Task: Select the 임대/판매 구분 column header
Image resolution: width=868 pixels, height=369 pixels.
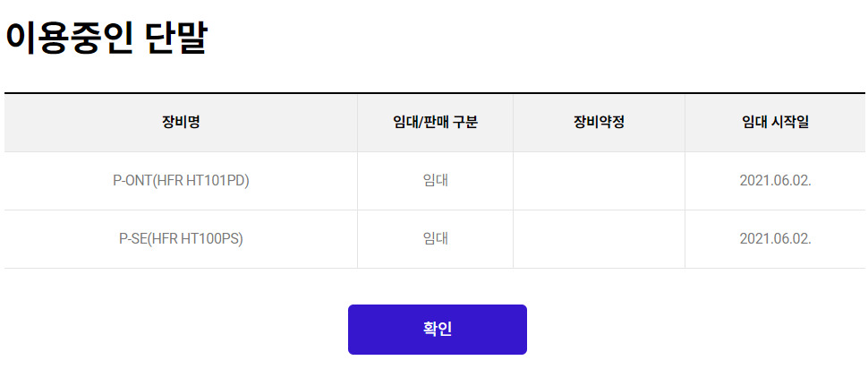Action: (x=435, y=122)
